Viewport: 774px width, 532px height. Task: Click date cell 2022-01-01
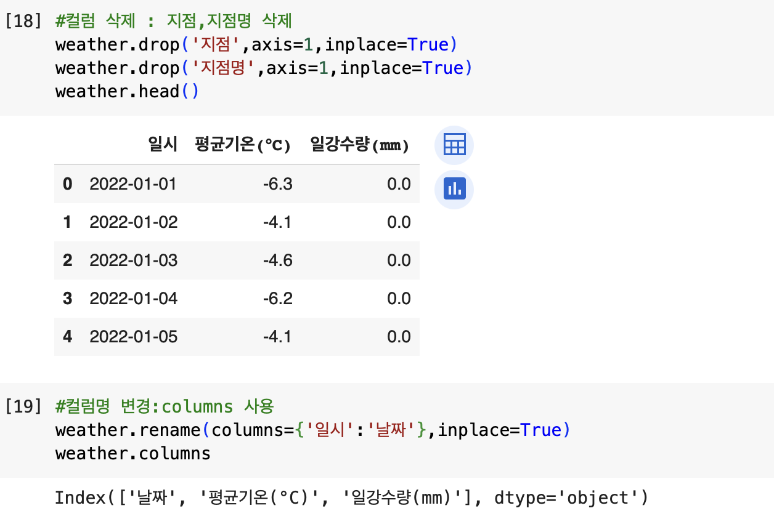click(x=133, y=184)
